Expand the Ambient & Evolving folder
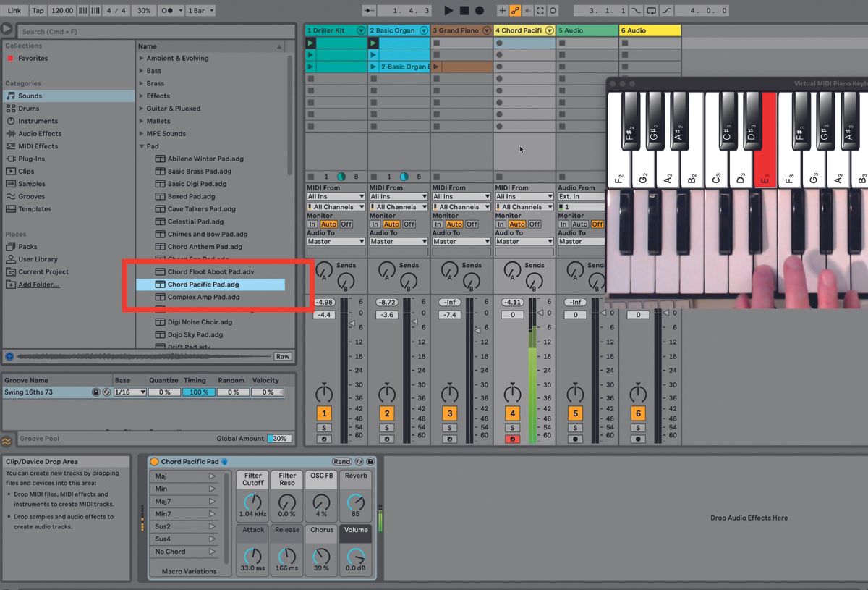 (x=142, y=59)
